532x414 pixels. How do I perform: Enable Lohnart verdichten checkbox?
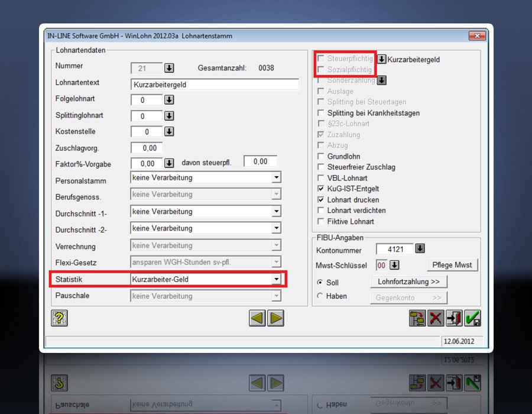point(320,211)
